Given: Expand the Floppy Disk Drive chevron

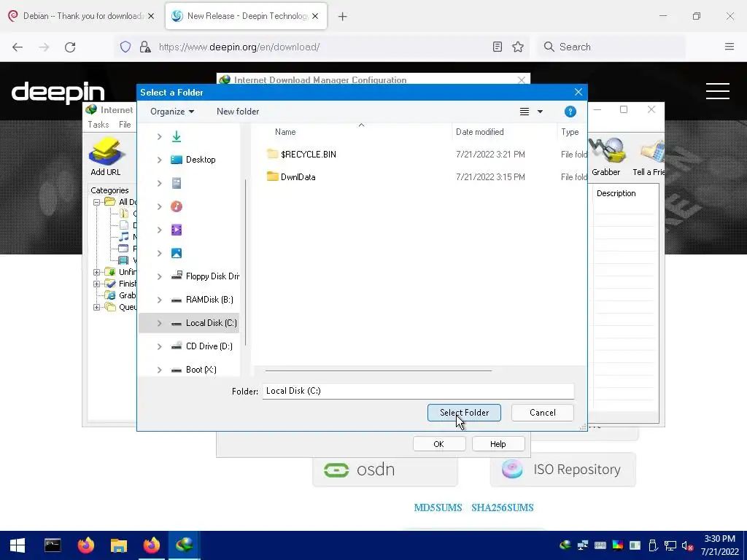Looking at the screenshot, I should pos(160,276).
